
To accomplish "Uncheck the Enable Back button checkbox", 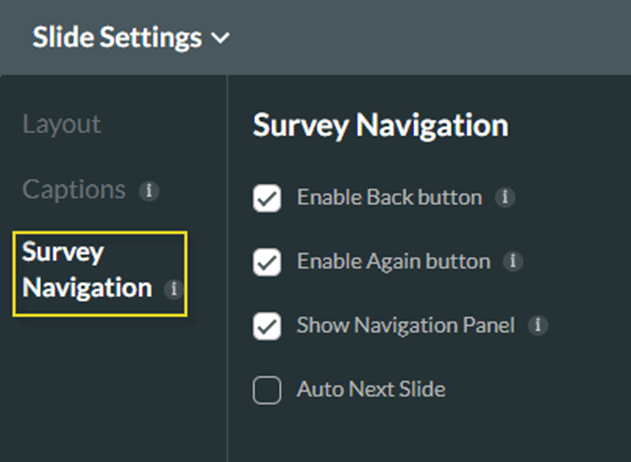I will click(x=267, y=198).
